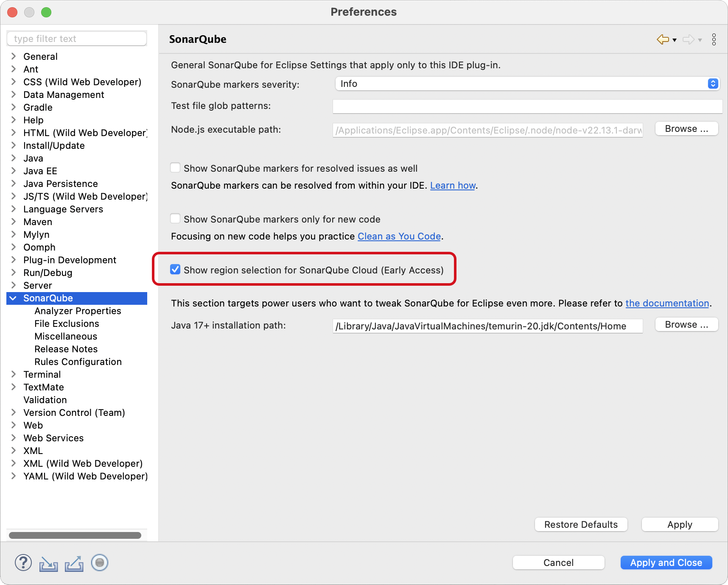This screenshot has width=728, height=585.
Task: Enable markers for resolved issues checkbox
Action: tap(175, 168)
